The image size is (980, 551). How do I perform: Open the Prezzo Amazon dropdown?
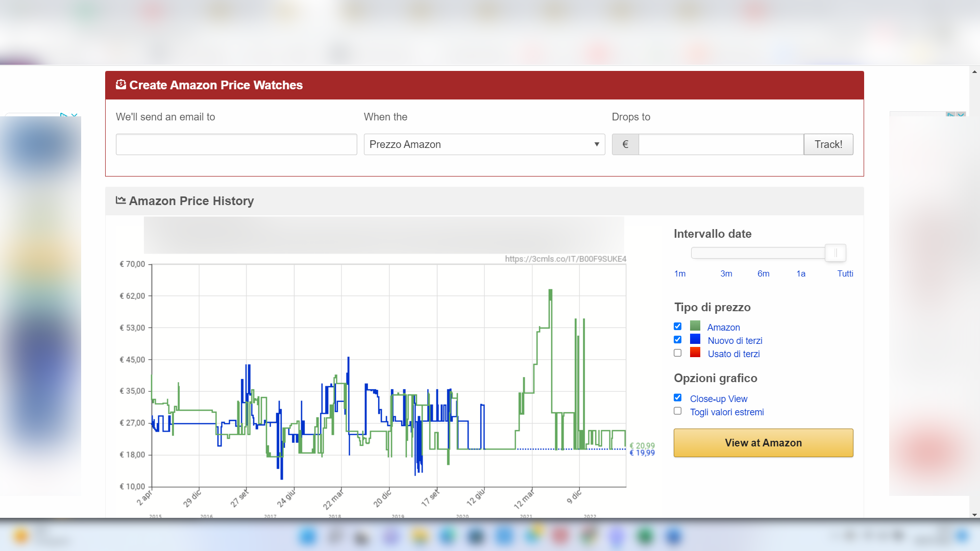pos(484,144)
